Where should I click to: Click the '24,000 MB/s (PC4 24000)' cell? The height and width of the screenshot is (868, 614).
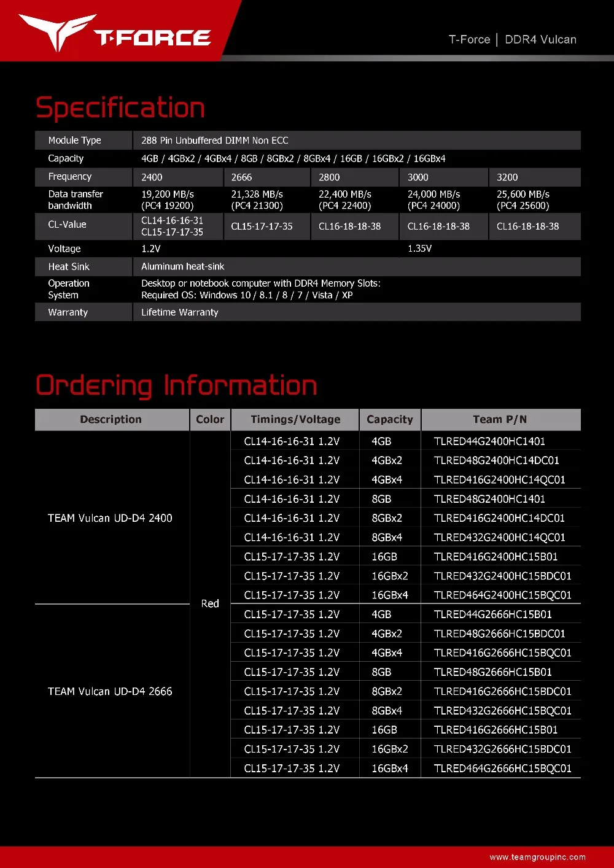tap(434, 200)
